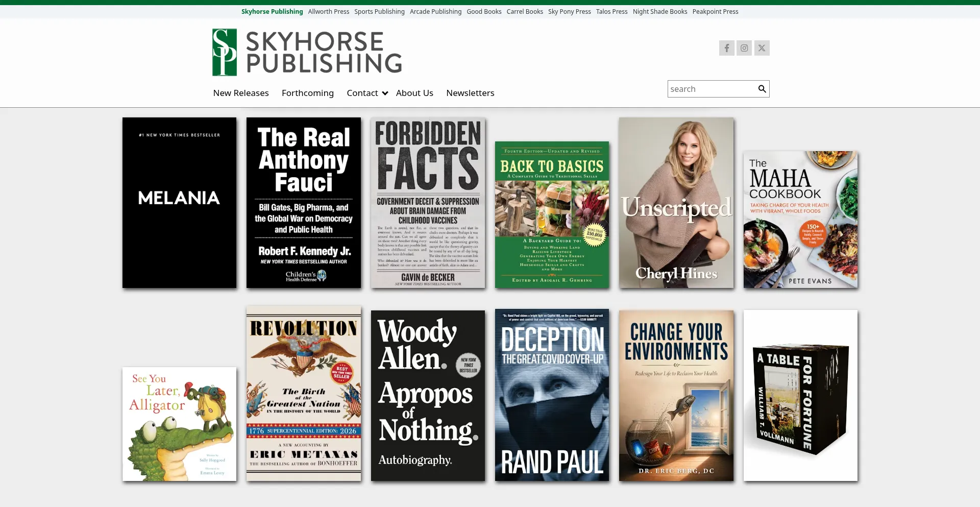The width and height of the screenshot is (980, 507).
Task: Open the X (Twitter) social icon
Action: click(762, 48)
